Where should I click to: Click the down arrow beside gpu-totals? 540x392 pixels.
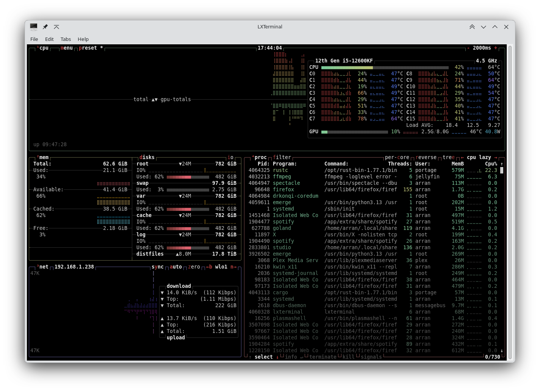156,100
